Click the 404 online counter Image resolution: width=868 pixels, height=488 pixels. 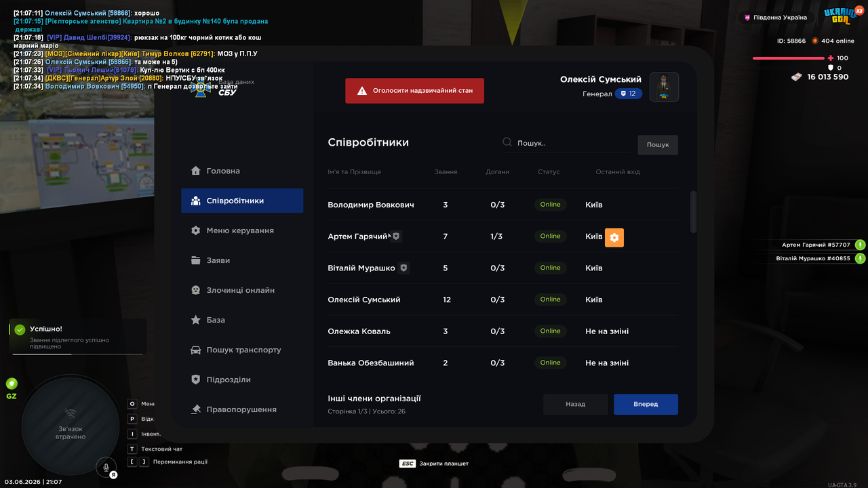point(837,41)
